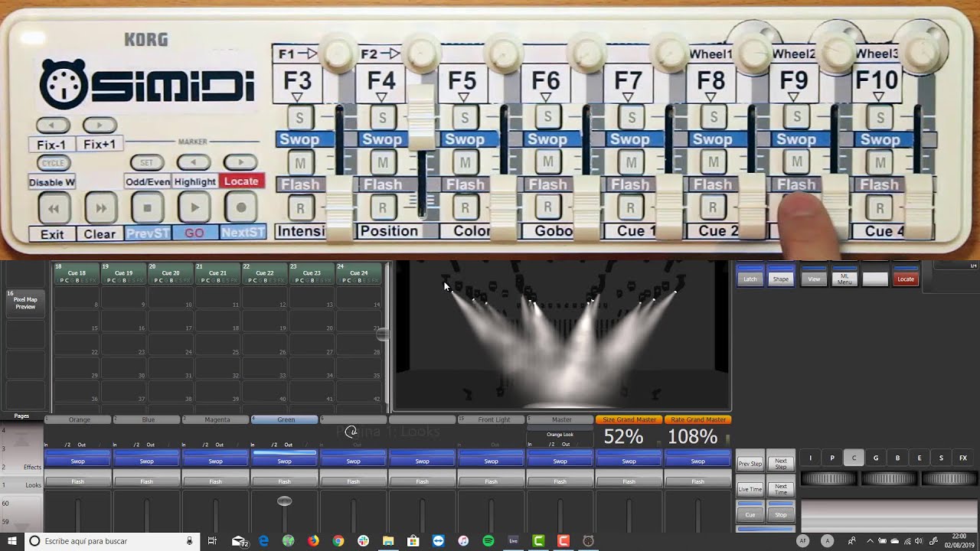The image size is (980, 551).
Task: Open TeamViewer from the taskbar
Action: 438,541
